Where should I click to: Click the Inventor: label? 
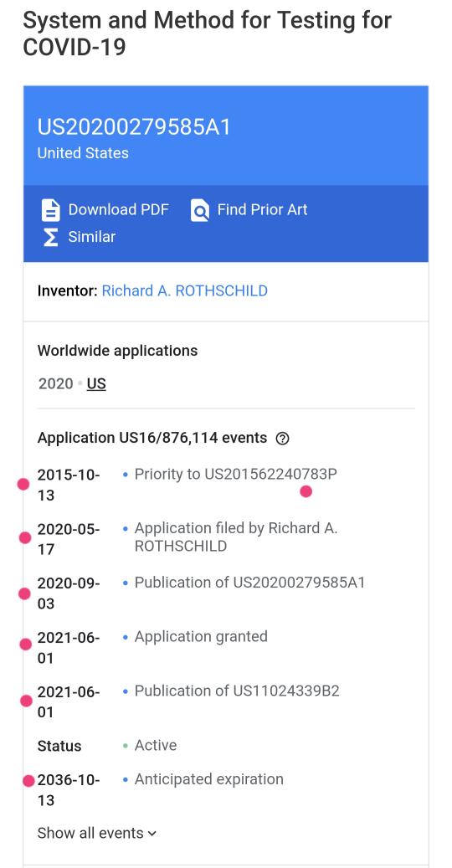pos(68,290)
